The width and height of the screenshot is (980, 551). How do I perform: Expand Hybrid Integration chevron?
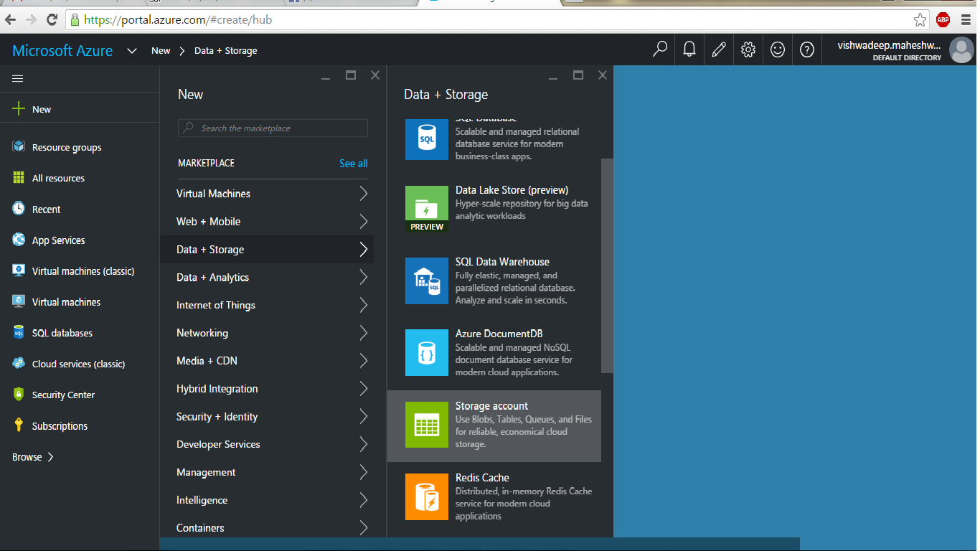click(363, 388)
